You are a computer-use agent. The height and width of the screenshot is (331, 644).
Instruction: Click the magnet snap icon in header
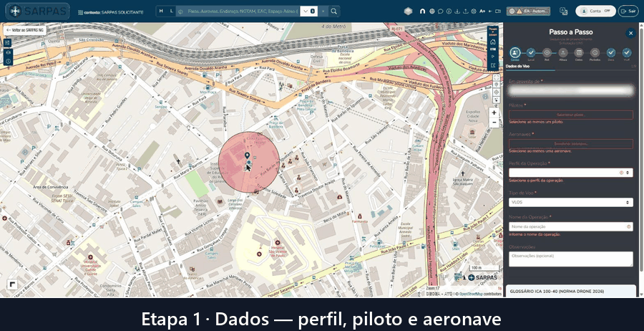pyautogui.click(x=423, y=11)
